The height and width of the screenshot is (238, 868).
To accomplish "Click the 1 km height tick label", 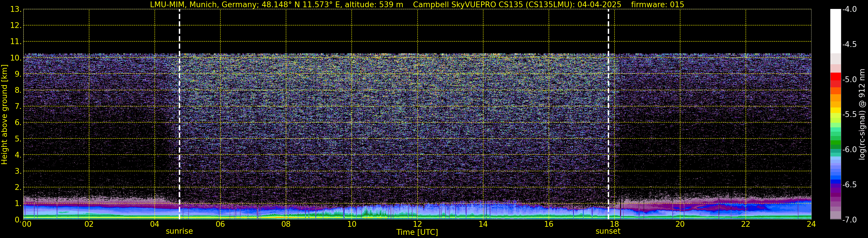I will pyautogui.click(x=18, y=203).
